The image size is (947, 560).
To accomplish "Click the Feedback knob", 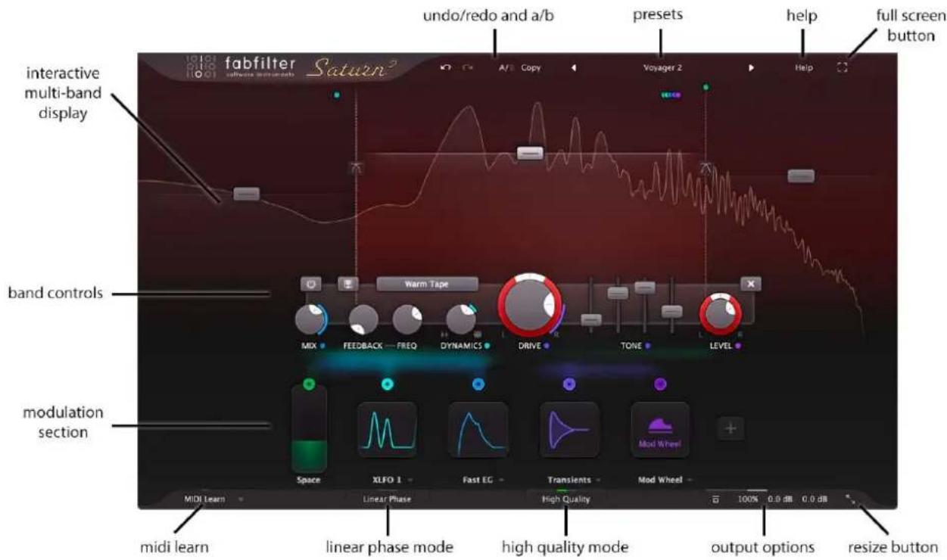I will pyautogui.click(x=364, y=319).
